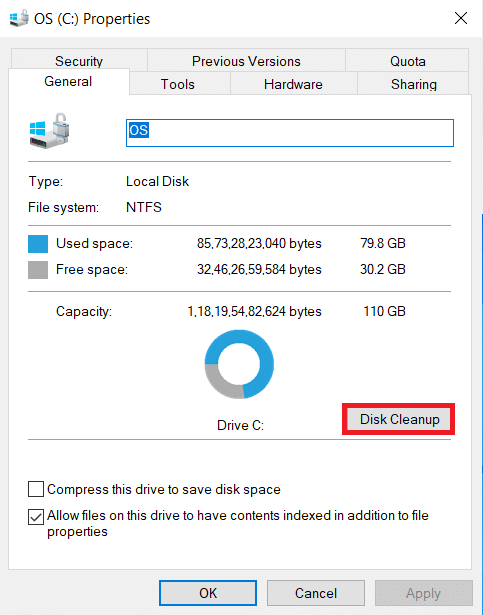Open the Hardware tab

coord(293,84)
